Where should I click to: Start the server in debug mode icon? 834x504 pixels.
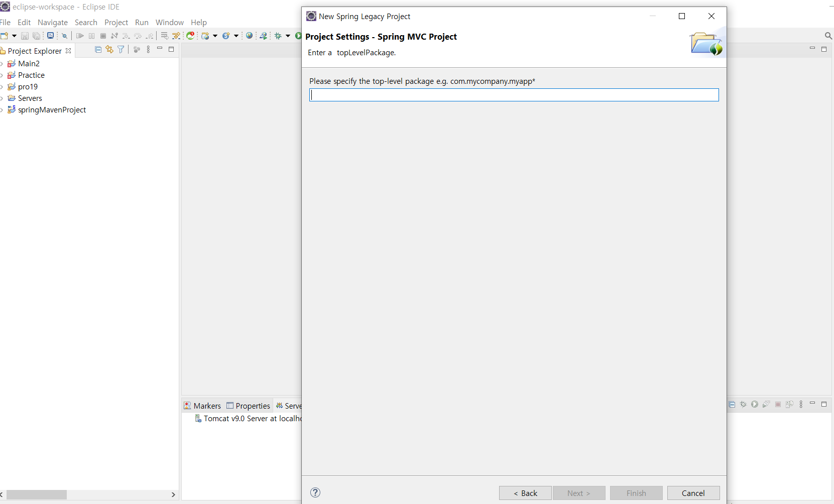(x=743, y=404)
